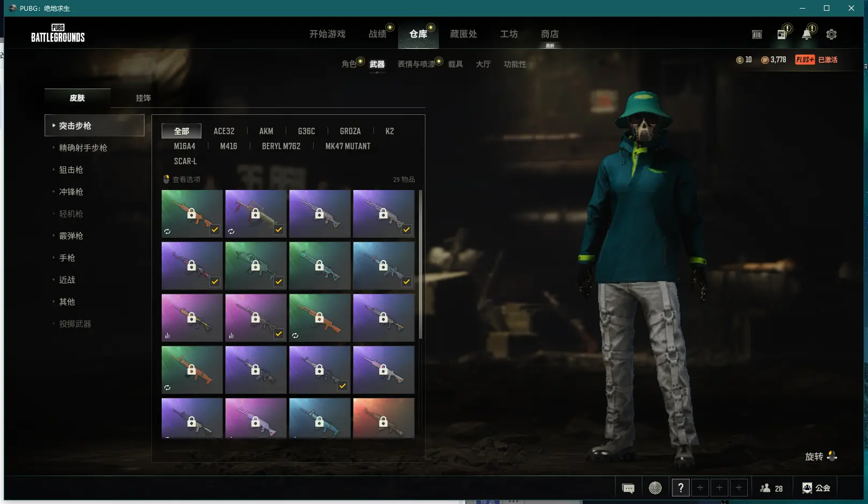The height and width of the screenshot is (504, 868).
Task: Toggle checkmark on first weapon skin
Action: click(215, 230)
